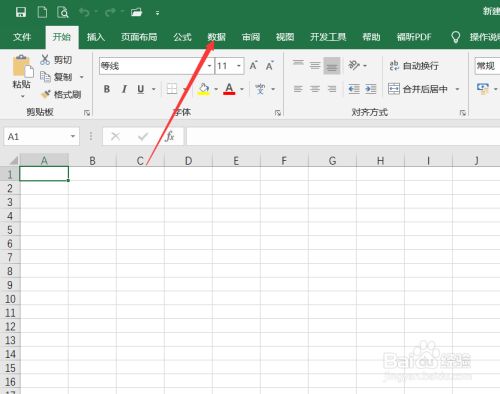Open the Customize Quick Access Toolbar dropdown
The height and width of the screenshot is (394, 500).
157,13
